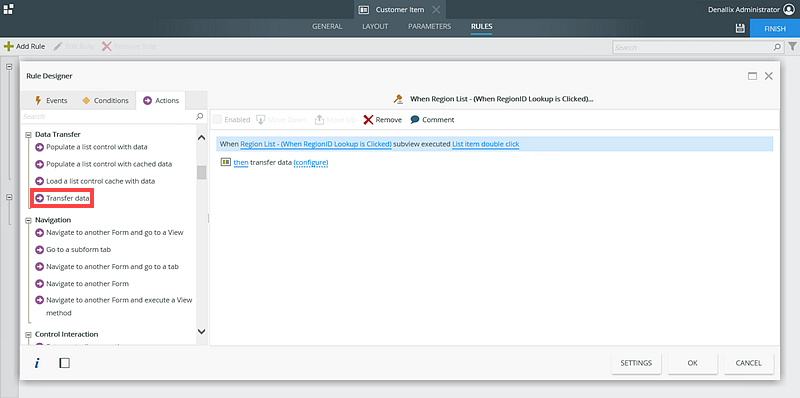Click the rules Search field
800x398 pixels.
[693, 47]
